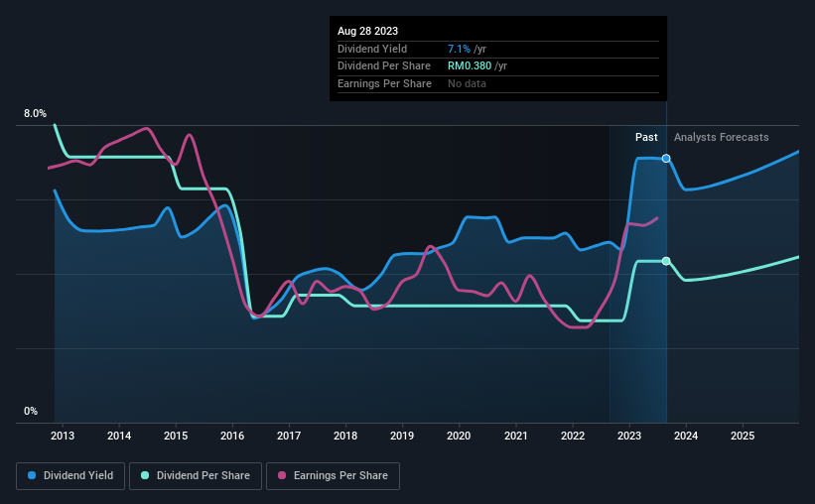The image size is (815, 504).
Task: Select the 2017 x-axis label
Action: [x=289, y=436]
